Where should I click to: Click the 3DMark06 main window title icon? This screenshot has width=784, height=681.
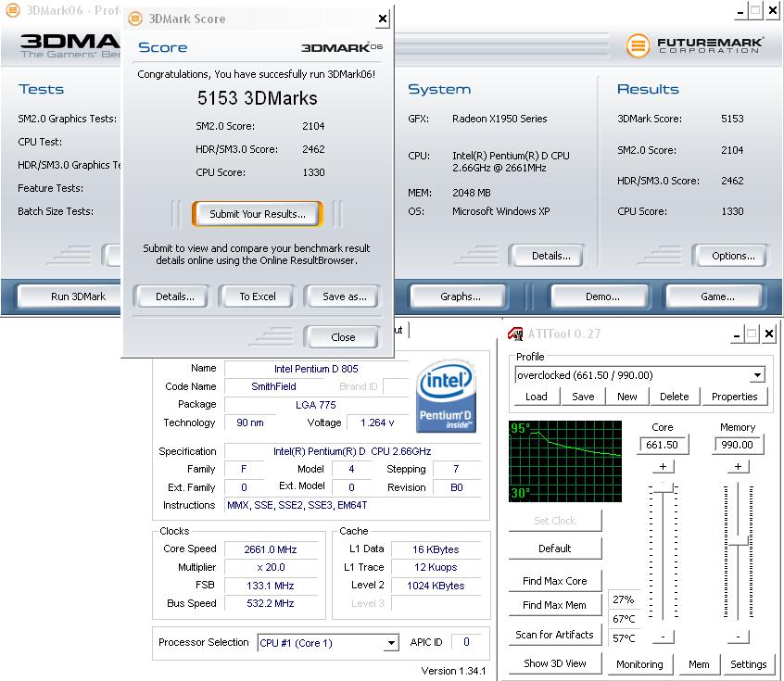pyautogui.click(x=12, y=10)
